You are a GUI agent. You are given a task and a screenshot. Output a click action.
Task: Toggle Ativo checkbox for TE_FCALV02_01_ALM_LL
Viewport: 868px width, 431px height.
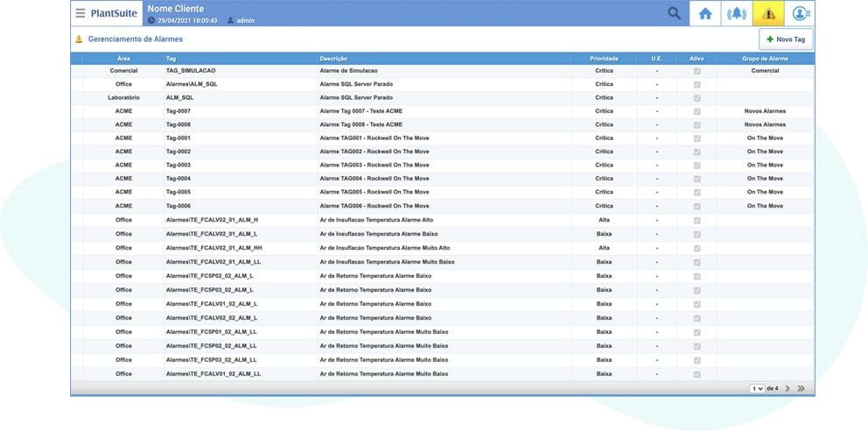click(696, 262)
